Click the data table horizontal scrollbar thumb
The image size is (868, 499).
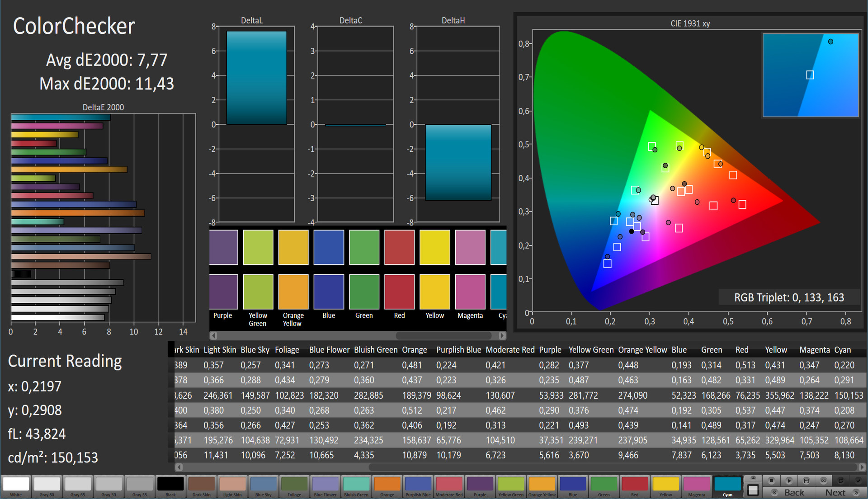click(613, 467)
